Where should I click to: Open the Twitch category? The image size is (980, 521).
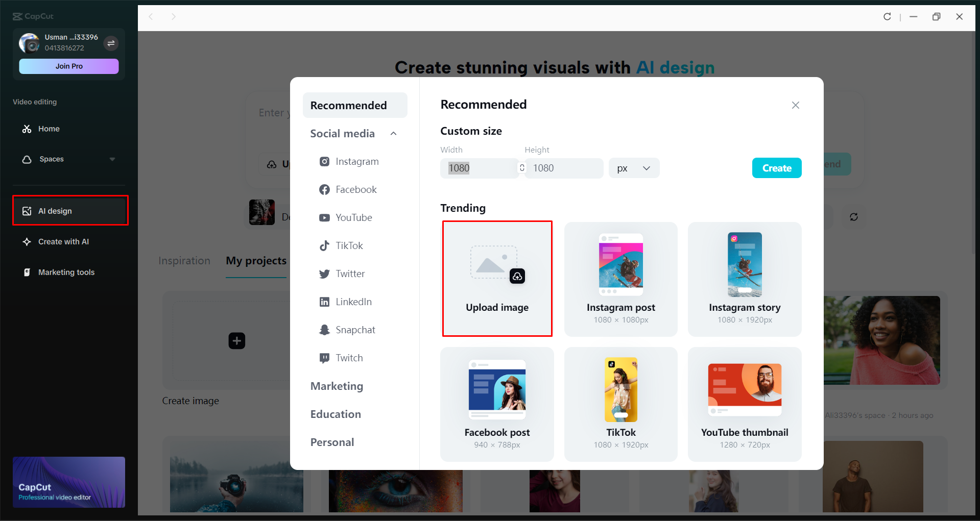(349, 358)
